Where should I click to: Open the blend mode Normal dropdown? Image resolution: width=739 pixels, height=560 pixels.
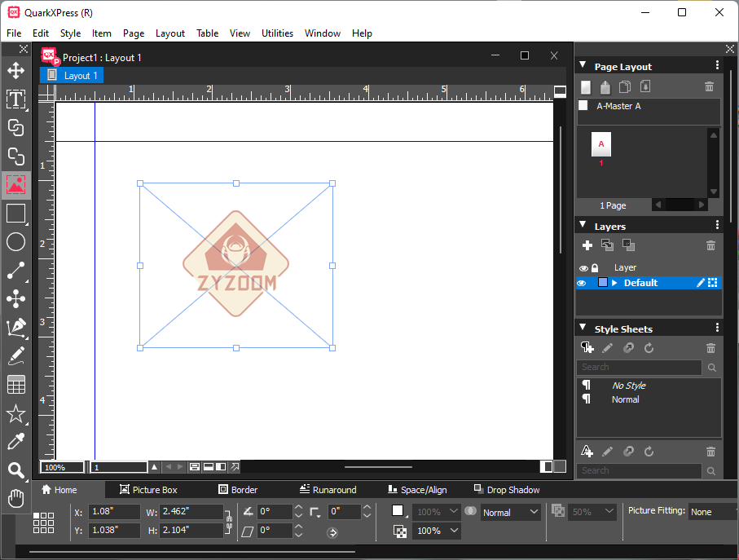[510, 513]
